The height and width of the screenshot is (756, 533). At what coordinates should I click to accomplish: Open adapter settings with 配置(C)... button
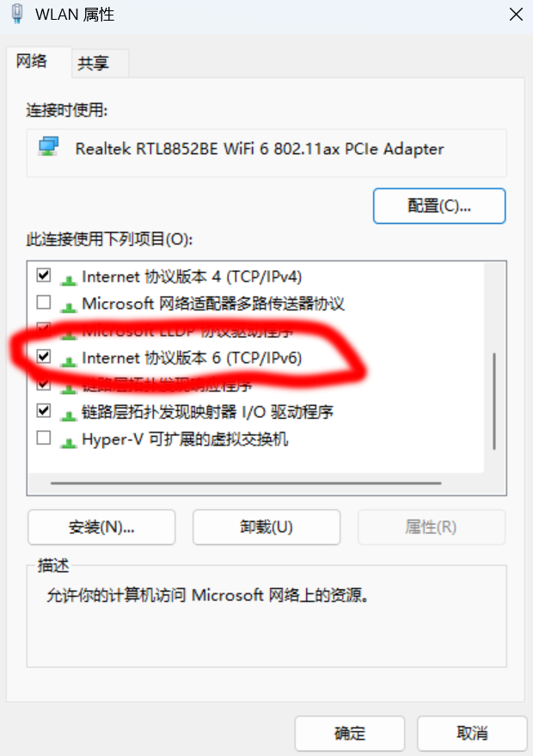(439, 206)
